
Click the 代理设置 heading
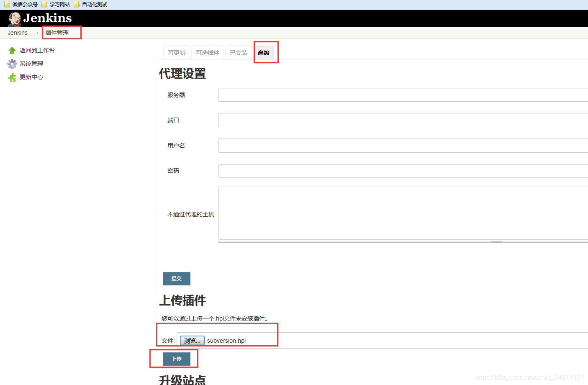(182, 74)
